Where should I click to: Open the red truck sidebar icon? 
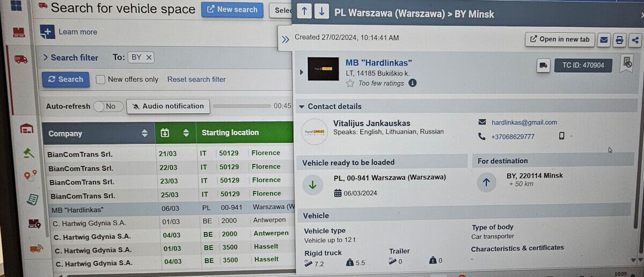tap(21, 59)
